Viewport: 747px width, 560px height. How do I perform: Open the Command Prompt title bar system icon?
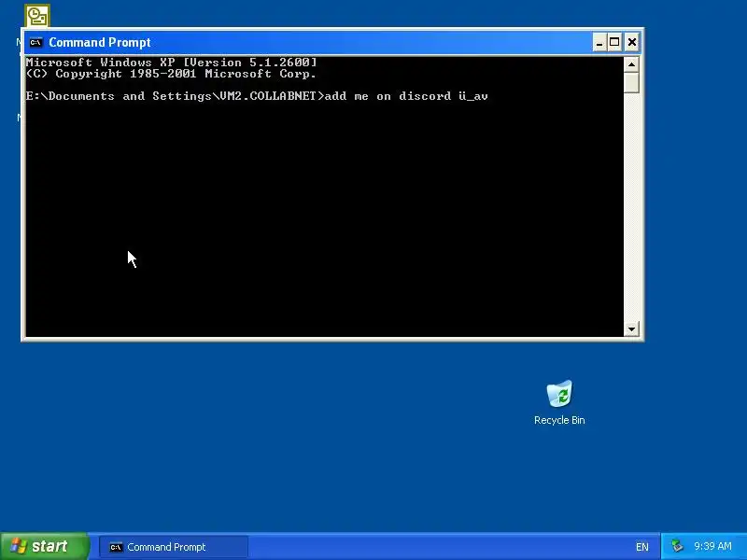[x=35, y=42]
